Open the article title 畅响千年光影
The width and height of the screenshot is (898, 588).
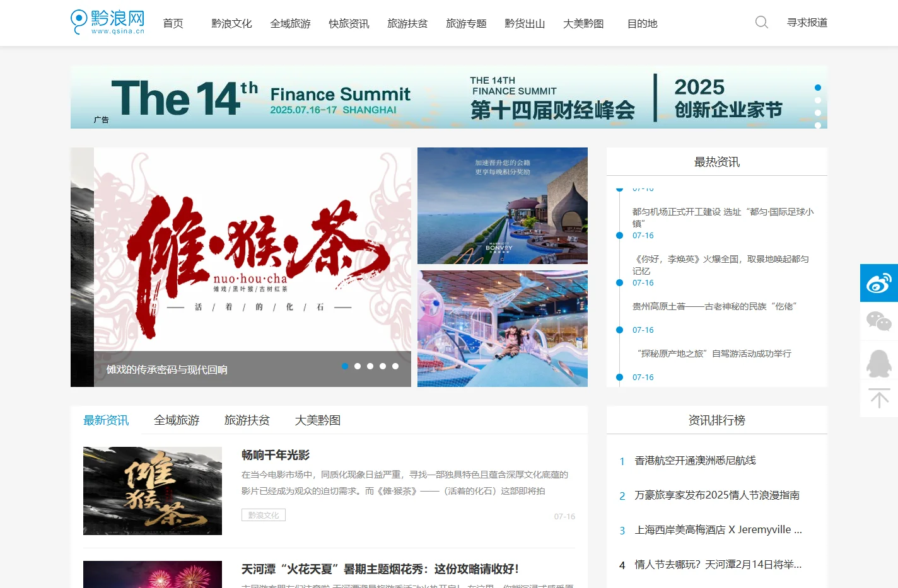pyautogui.click(x=276, y=455)
